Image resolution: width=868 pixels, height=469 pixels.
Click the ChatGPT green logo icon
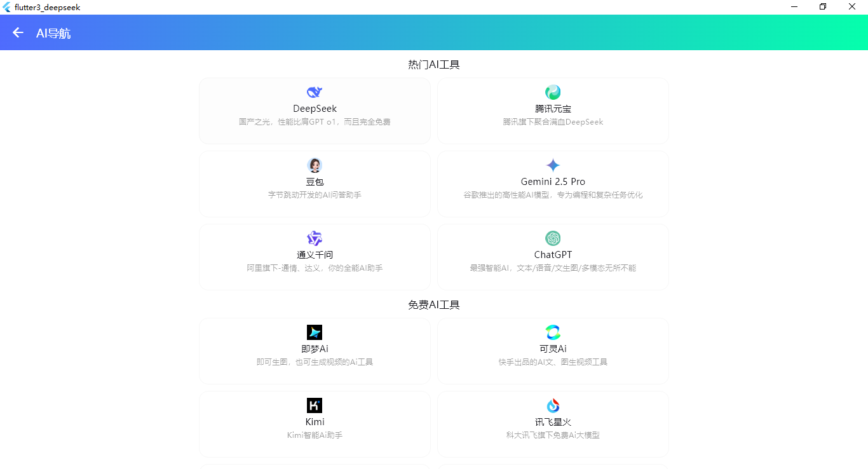click(553, 238)
